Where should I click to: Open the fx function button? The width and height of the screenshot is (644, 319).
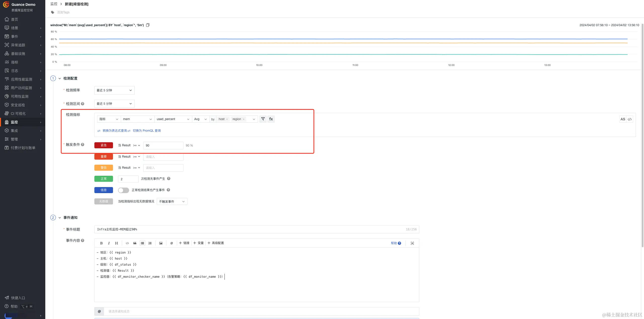pyautogui.click(x=271, y=119)
